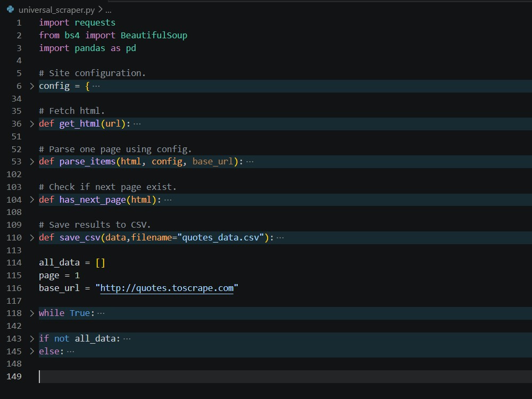This screenshot has width=532, height=399.
Task: Click the breadcrumb ellipsis symbol item
Action: click(108, 10)
